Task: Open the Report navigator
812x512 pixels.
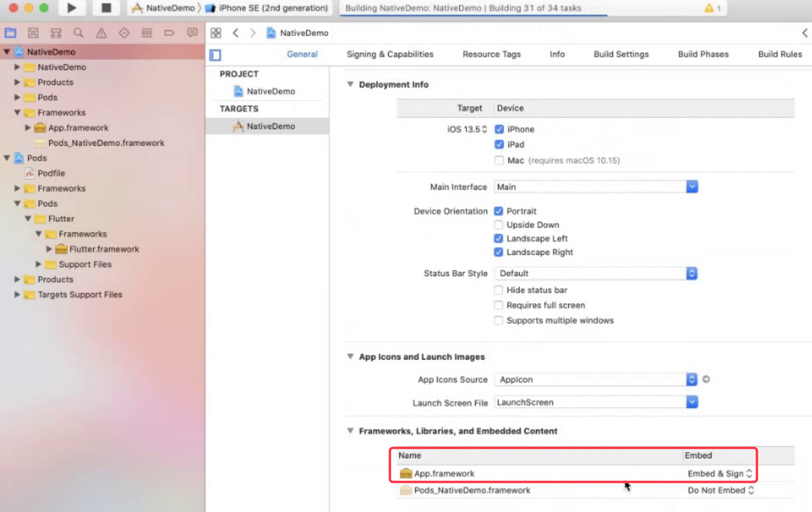Action: [192, 33]
